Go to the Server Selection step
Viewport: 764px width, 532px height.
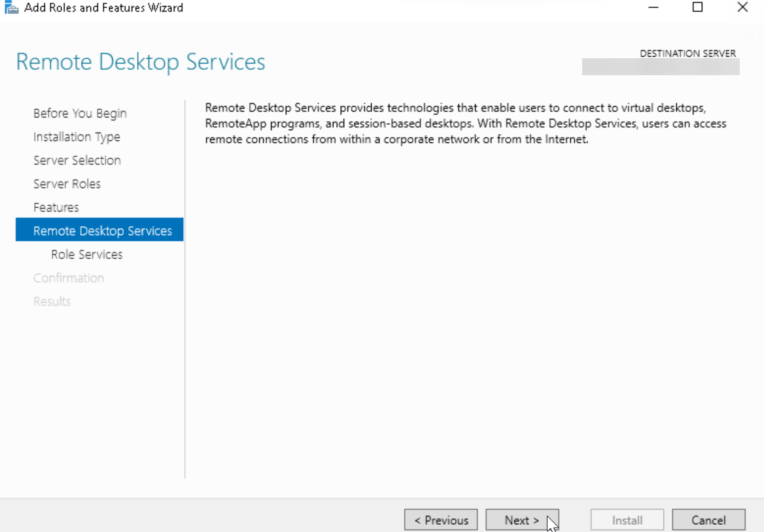click(x=77, y=160)
